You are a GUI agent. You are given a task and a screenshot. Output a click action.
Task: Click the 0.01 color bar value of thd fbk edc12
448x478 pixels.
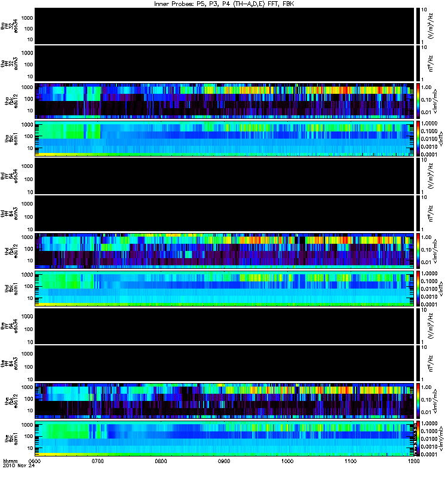pos(426,262)
